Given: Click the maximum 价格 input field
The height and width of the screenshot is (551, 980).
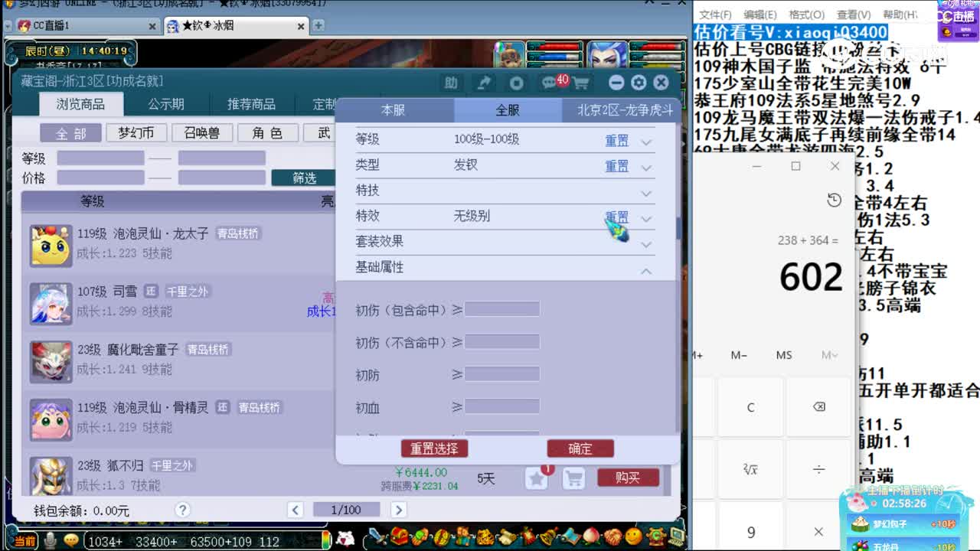Looking at the screenshot, I should (x=222, y=178).
